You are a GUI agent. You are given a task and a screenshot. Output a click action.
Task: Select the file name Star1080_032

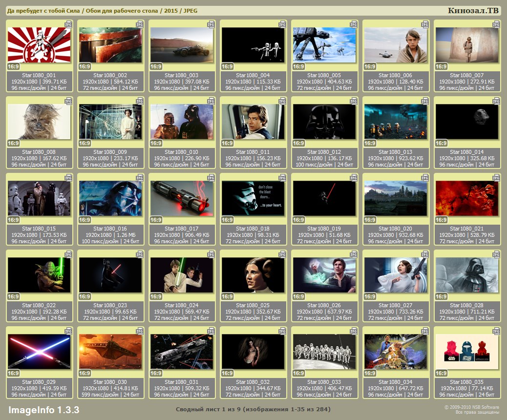[x=253, y=382]
